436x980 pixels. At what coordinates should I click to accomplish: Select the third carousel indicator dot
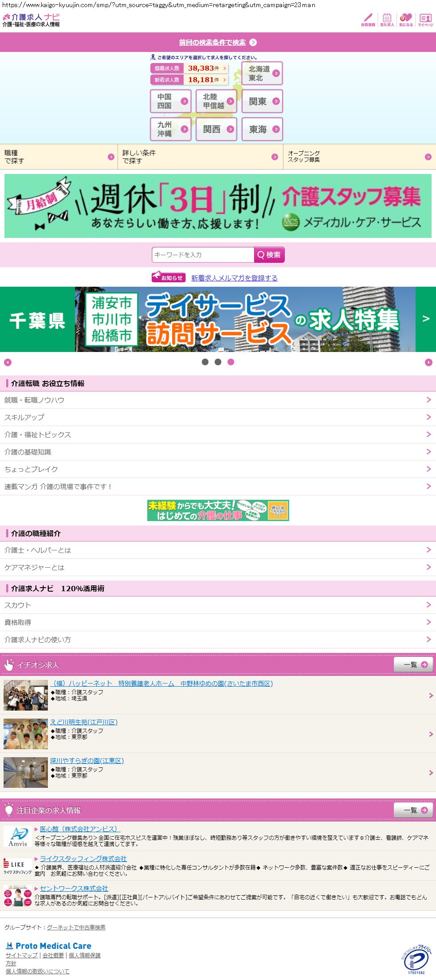coord(231,362)
